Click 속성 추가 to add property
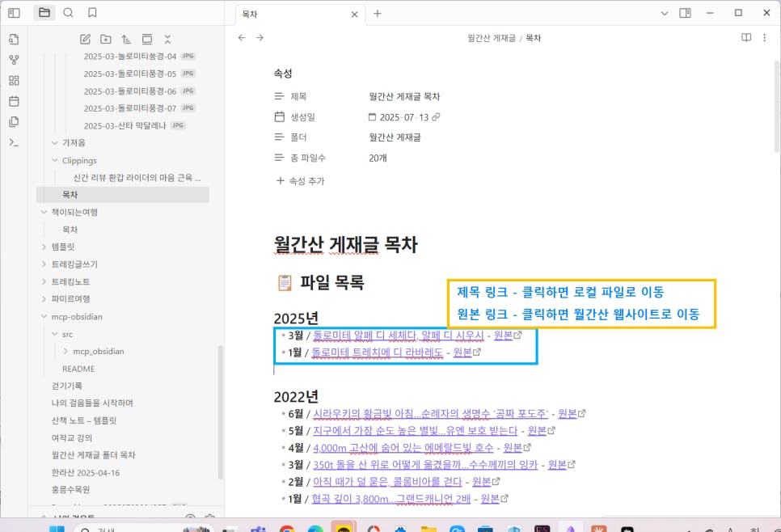 coord(300,181)
